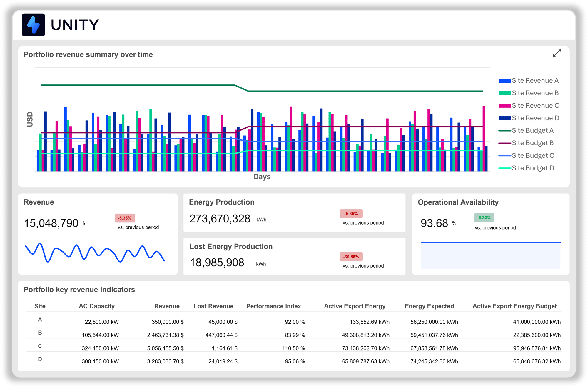Click the UNITY brand name text

point(74,25)
